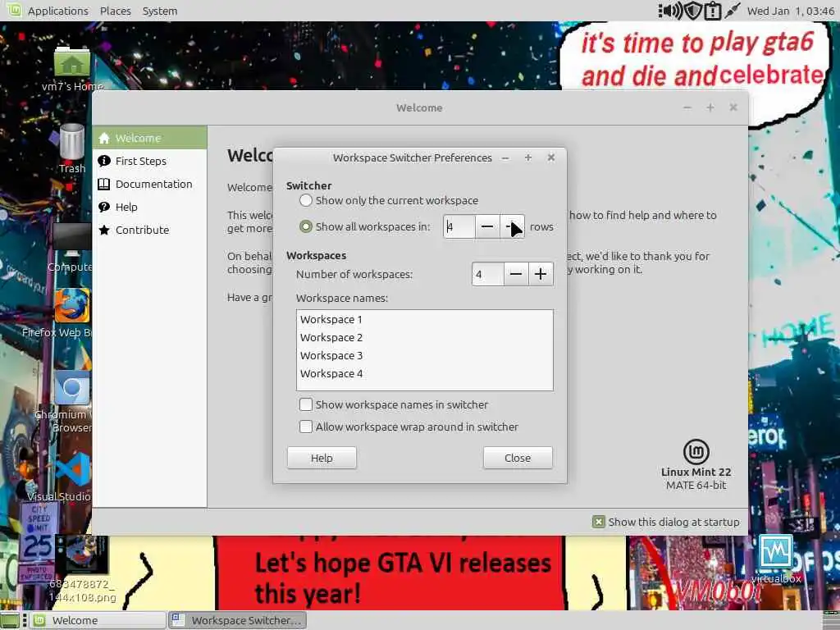Click the Contribute star icon

point(104,230)
